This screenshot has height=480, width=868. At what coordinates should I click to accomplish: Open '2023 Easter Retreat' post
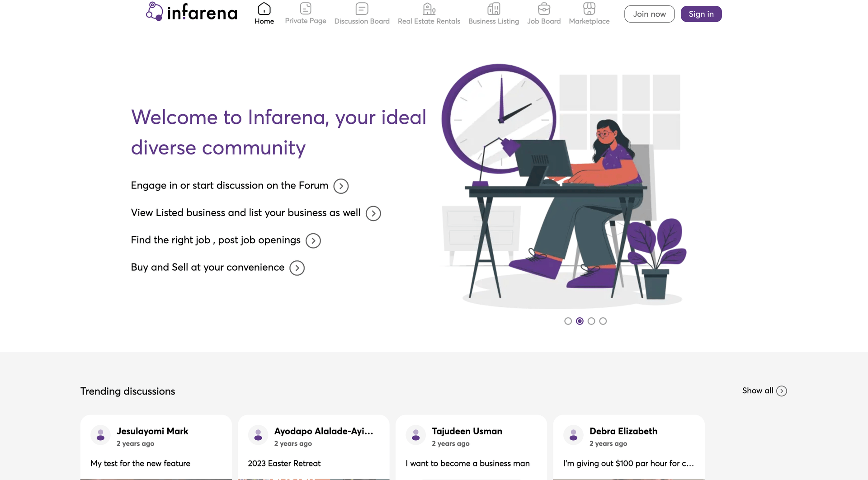(x=284, y=463)
